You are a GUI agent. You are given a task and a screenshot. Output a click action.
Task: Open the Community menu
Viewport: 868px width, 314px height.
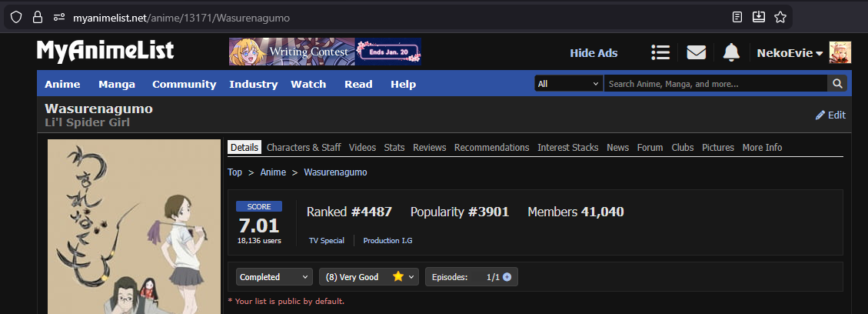185,84
